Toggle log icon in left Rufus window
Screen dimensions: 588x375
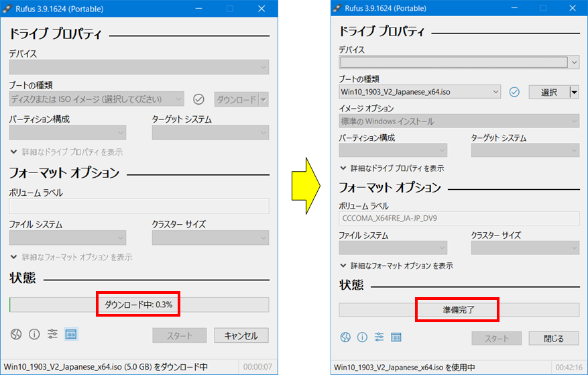point(71,333)
